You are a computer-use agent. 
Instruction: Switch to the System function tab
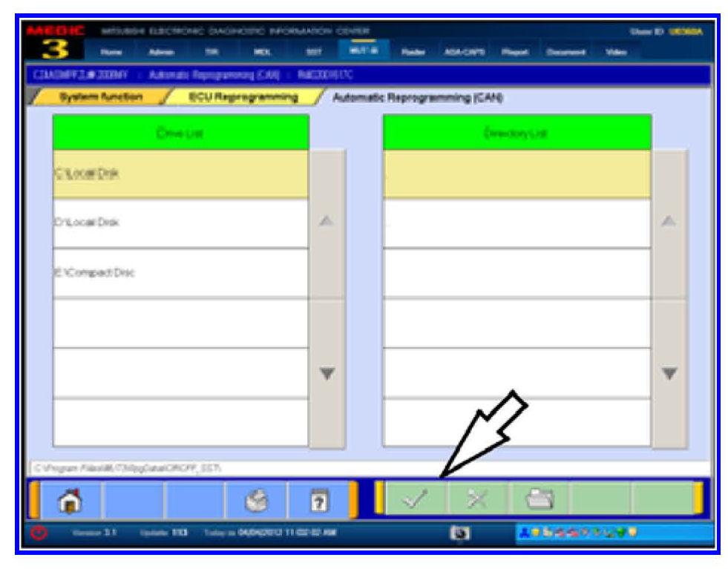tap(100, 97)
